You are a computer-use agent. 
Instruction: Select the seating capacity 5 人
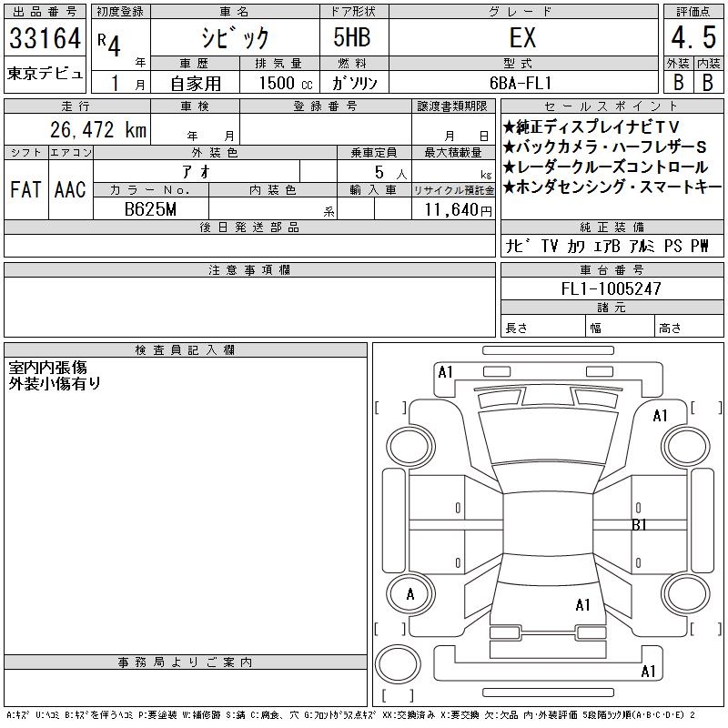pyautogui.click(x=390, y=173)
